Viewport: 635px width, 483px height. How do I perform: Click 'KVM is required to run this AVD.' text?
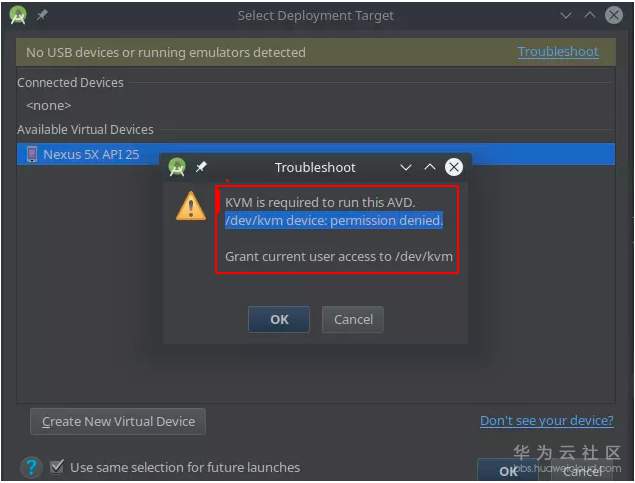320,202
